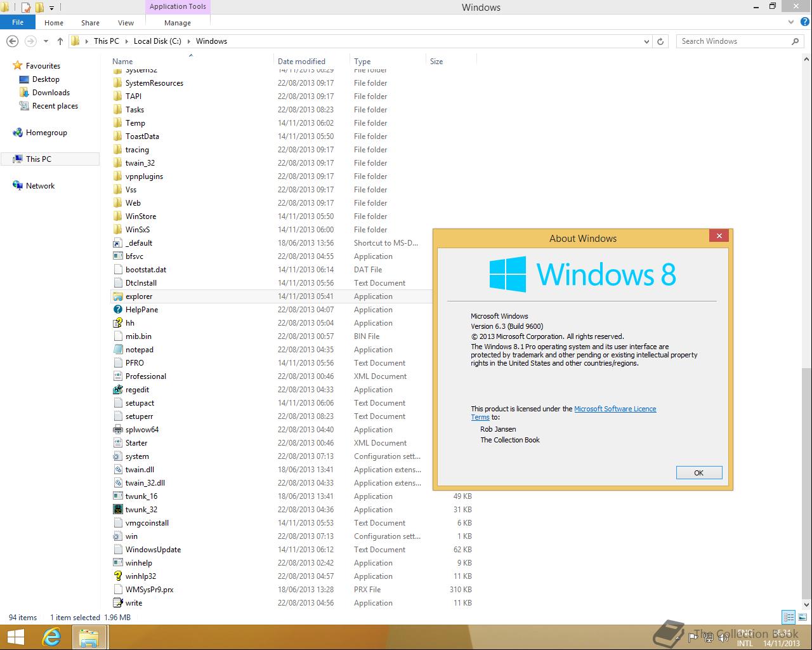This screenshot has height=650, width=812.
Task: Select Homegroup in navigation pane
Action: pyautogui.click(x=46, y=133)
